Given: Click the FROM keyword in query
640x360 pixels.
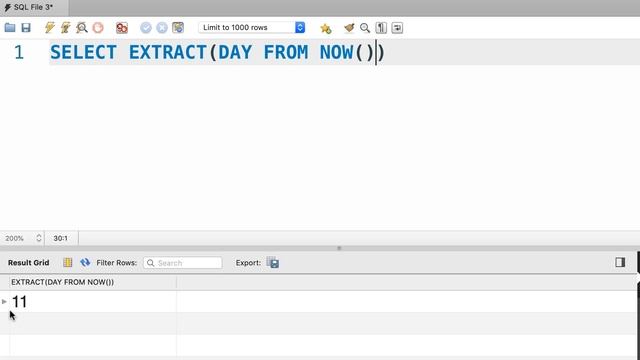Looking at the screenshot, I should click(x=286, y=52).
